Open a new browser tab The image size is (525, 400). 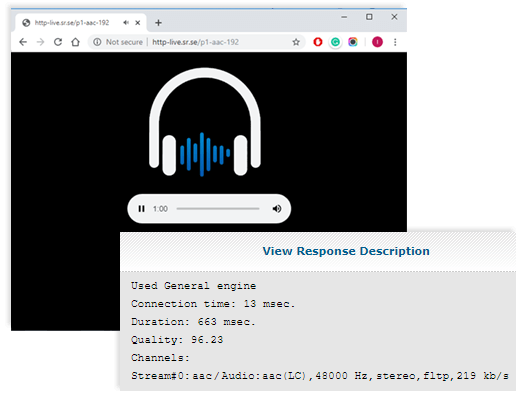(x=158, y=23)
